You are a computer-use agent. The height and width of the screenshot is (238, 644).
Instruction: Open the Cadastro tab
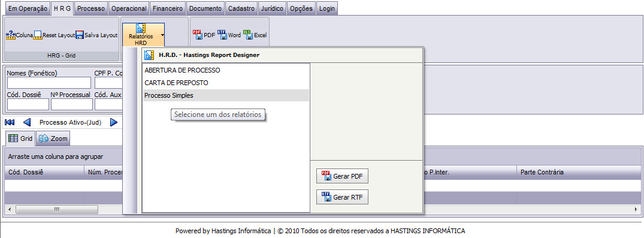tap(241, 8)
